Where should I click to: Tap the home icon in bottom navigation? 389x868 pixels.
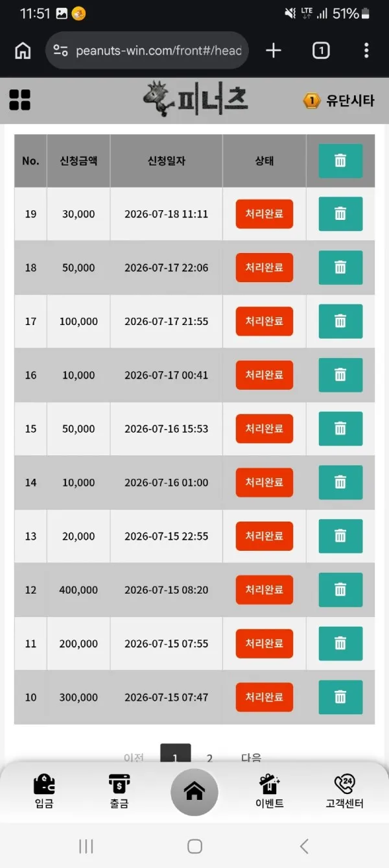point(194,792)
